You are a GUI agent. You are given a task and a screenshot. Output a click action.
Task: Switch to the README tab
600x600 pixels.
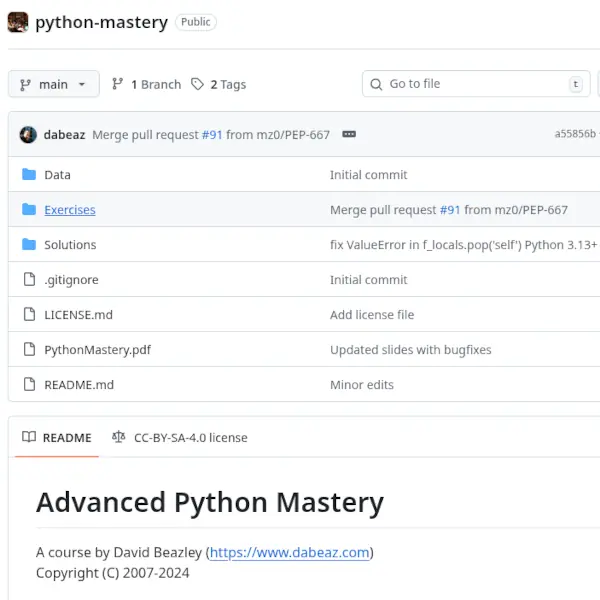pos(57,437)
